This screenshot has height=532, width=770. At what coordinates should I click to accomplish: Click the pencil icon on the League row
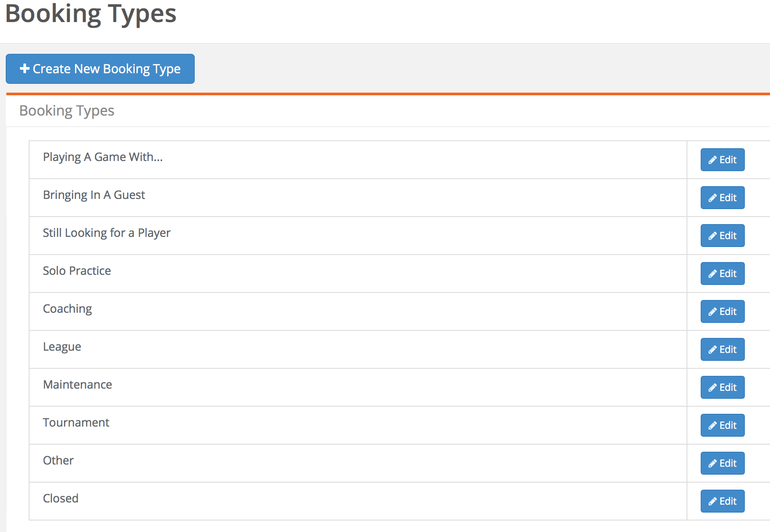(712, 349)
